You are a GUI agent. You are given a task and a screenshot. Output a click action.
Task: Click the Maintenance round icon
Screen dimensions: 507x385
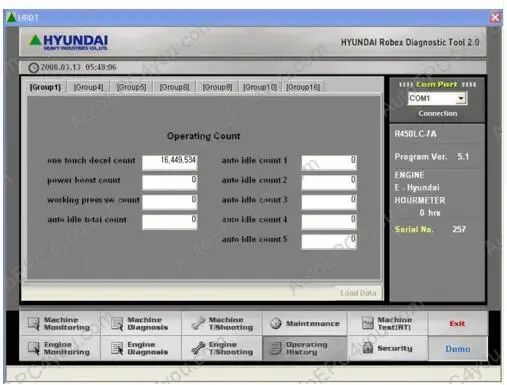[276, 323]
